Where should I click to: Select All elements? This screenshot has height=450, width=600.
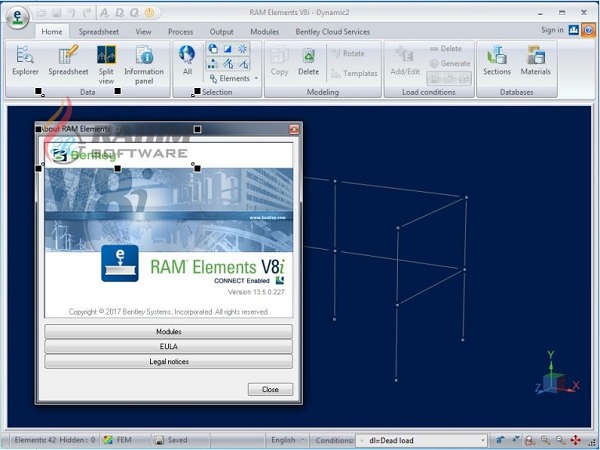(x=187, y=60)
